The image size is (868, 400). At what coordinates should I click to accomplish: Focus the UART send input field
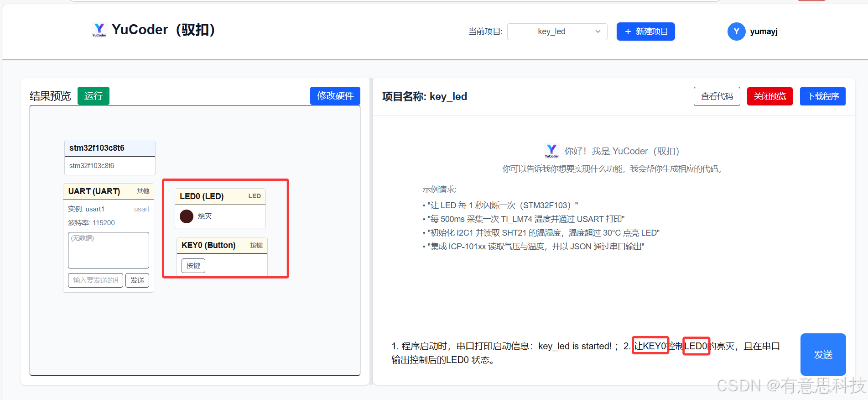pos(95,280)
